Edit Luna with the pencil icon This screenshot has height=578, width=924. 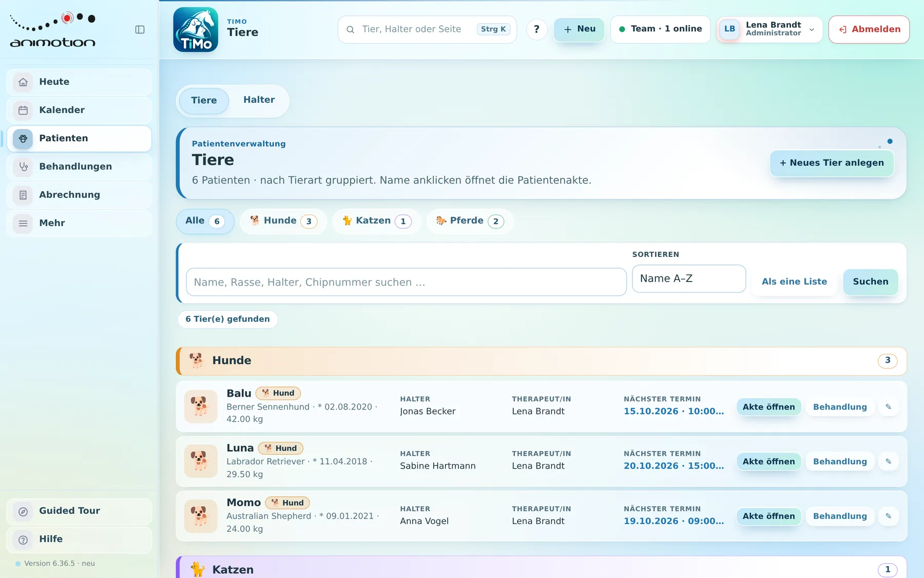click(x=889, y=461)
